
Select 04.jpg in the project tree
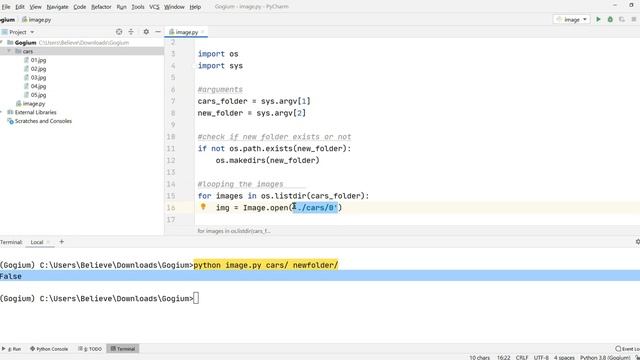point(38,86)
